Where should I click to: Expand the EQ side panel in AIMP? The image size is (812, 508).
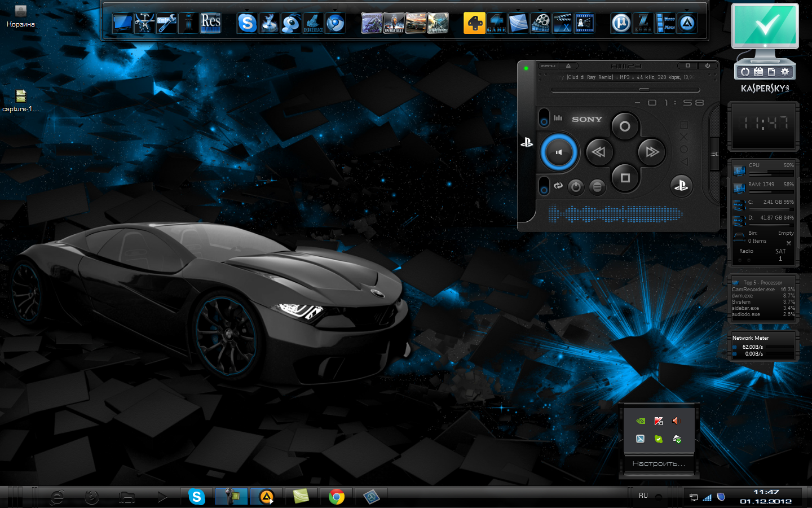click(714, 154)
